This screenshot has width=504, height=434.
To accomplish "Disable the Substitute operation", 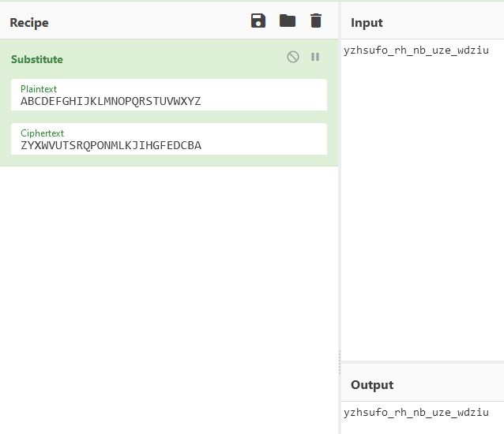I will coord(293,57).
